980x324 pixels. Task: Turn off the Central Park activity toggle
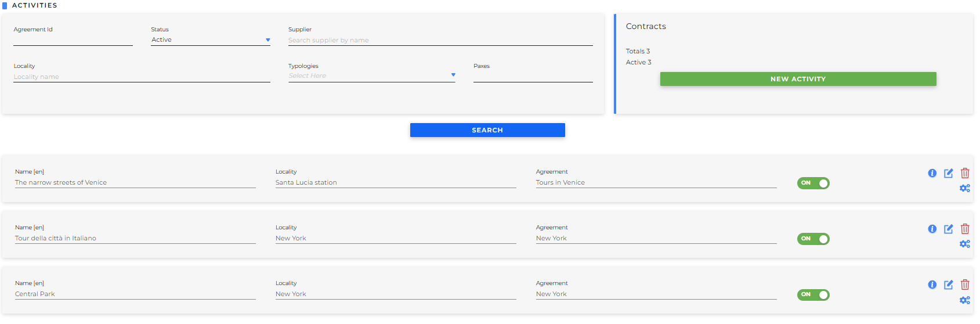pos(813,295)
